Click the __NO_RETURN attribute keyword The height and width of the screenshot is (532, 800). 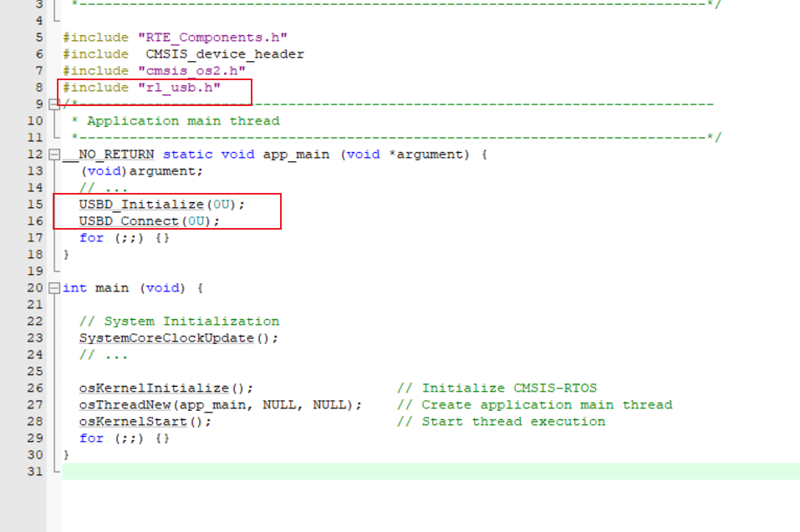click(108, 154)
